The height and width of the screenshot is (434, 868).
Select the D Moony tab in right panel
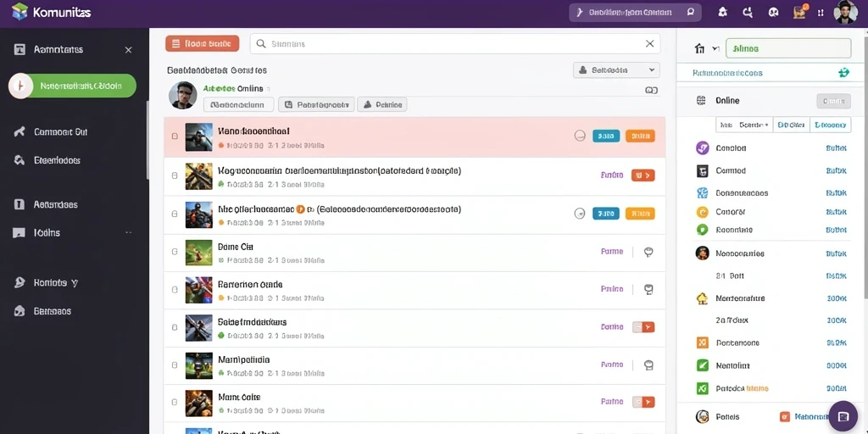[830, 125]
